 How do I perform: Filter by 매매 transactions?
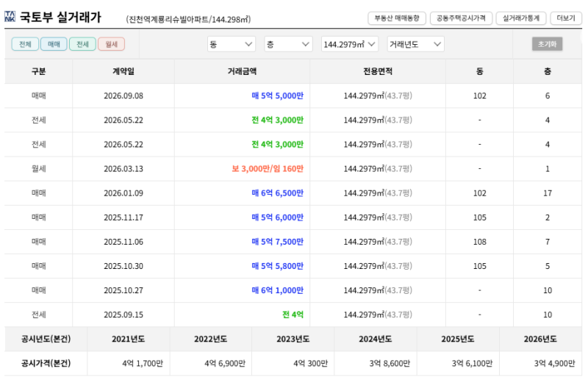[54, 44]
